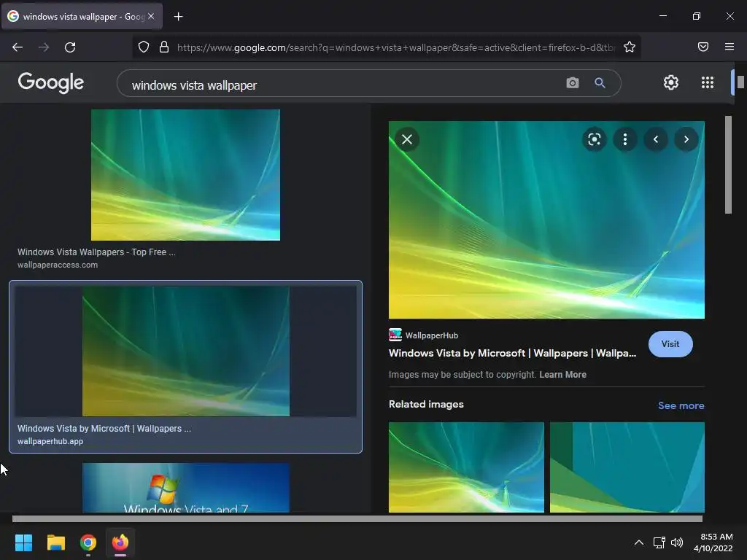Run the search with magnifier icon
747x560 pixels.
coord(600,83)
